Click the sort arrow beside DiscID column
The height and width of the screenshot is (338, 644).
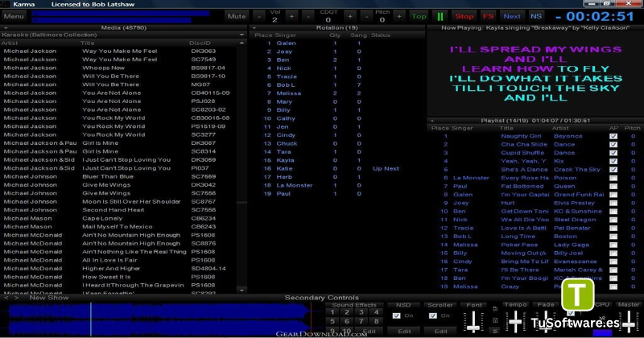pos(242,43)
